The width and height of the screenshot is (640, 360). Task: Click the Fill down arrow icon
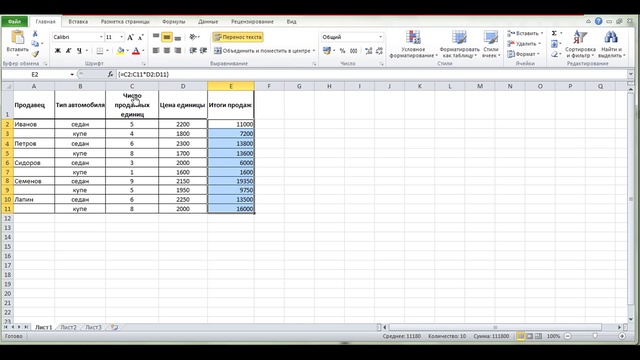tap(554, 44)
